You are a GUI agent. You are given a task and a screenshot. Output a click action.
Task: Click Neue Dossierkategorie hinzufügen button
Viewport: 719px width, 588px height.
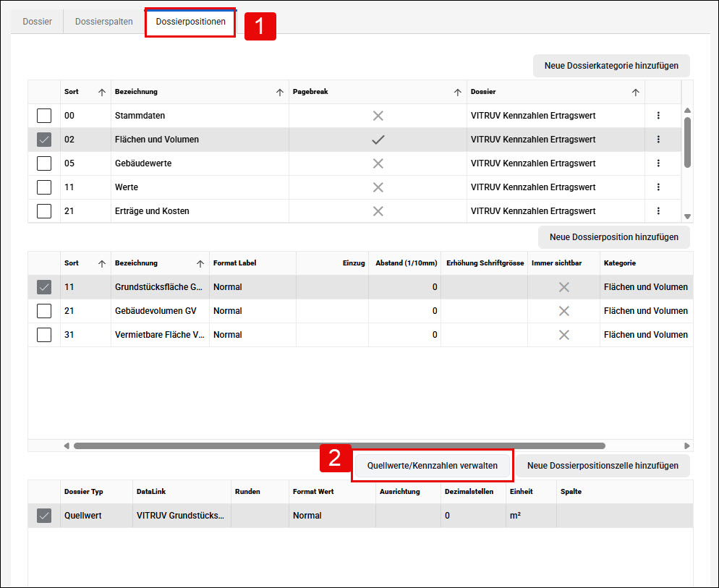pos(611,66)
